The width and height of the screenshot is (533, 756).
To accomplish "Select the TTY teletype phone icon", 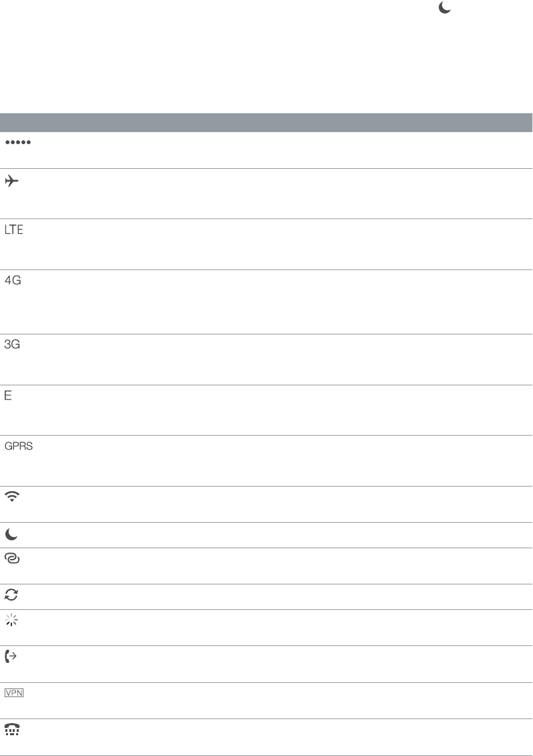I will [13, 731].
